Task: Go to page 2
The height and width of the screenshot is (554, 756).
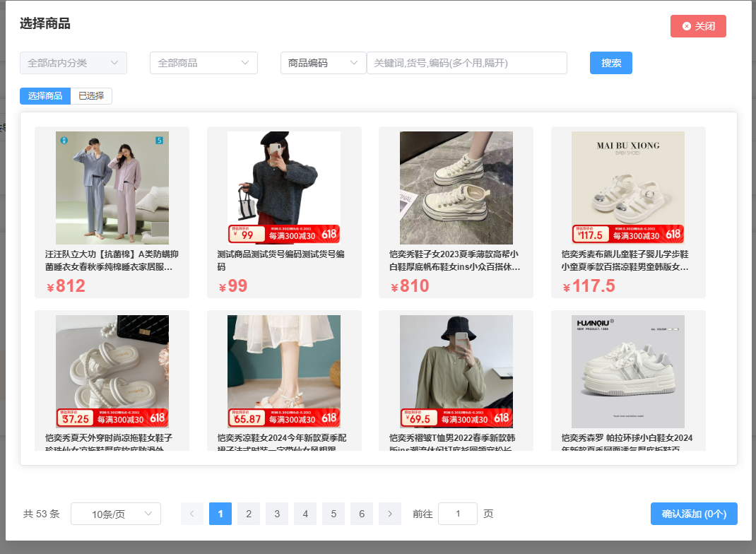Action: tap(249, 514)
